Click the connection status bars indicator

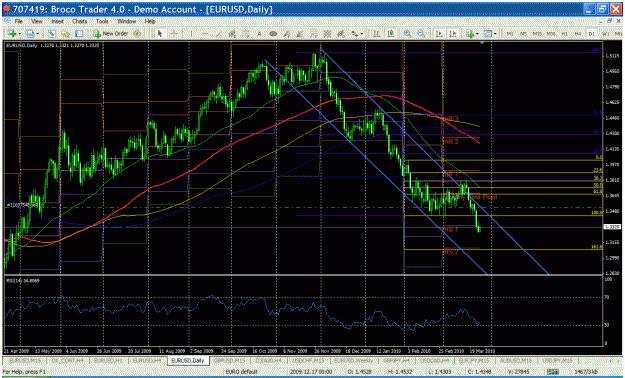click(552, 372)
